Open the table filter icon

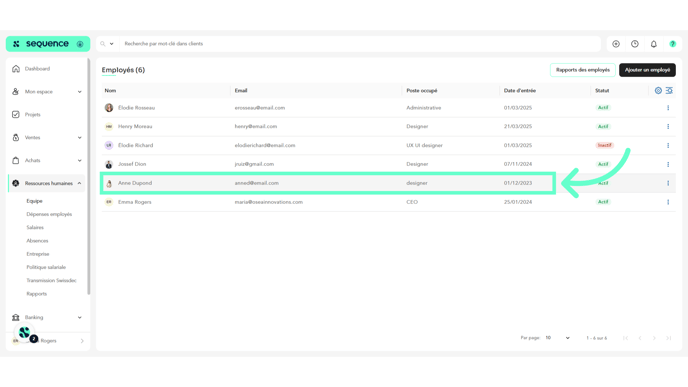[669, 90]
